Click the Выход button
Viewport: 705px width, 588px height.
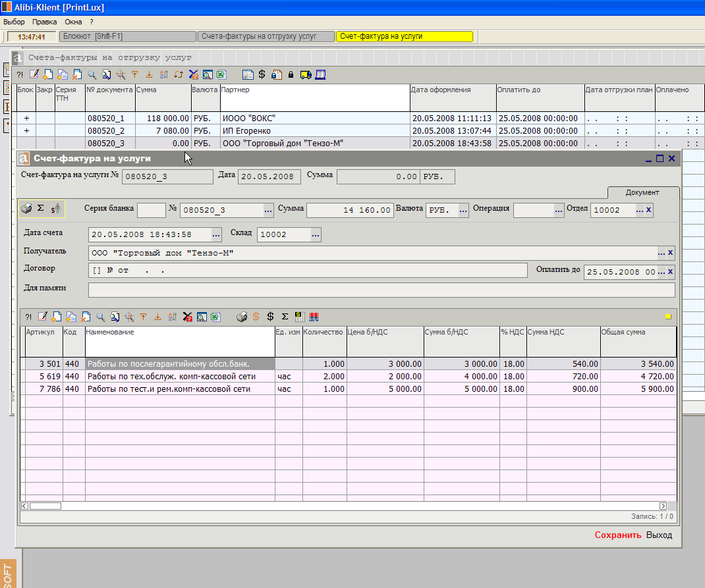pyautogui.click(x=659, y=535)
